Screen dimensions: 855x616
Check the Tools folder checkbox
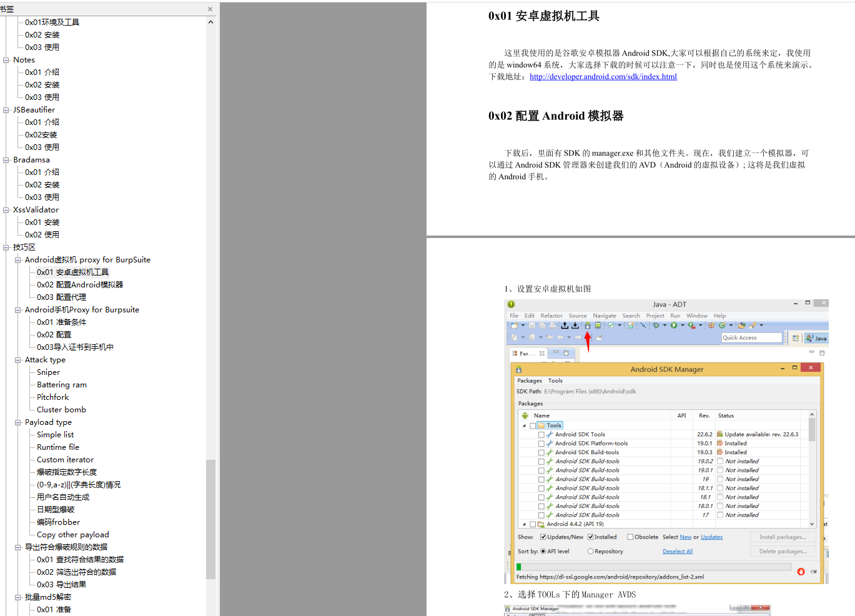tap(533, 425)
